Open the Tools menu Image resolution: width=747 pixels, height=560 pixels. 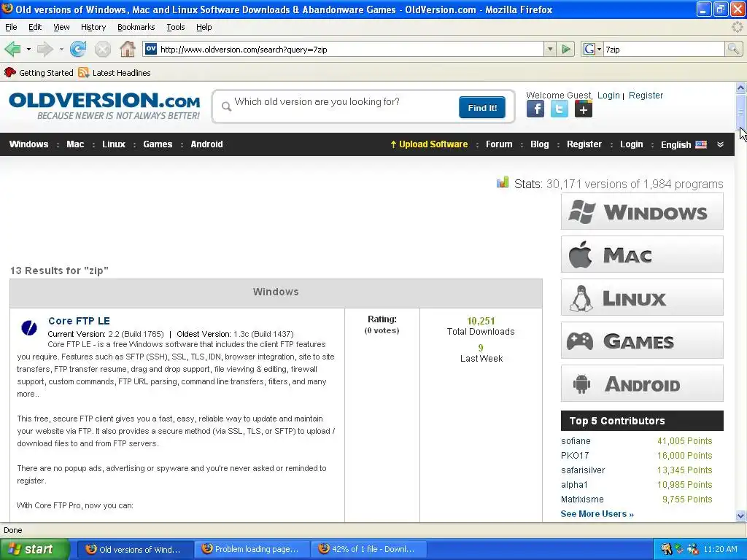pyautogui.click(x=175, y=27)
